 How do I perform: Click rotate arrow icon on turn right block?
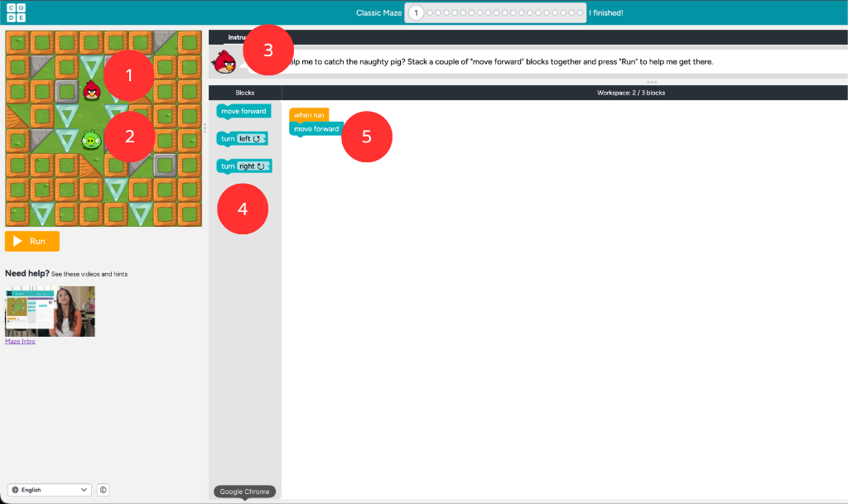261,166
